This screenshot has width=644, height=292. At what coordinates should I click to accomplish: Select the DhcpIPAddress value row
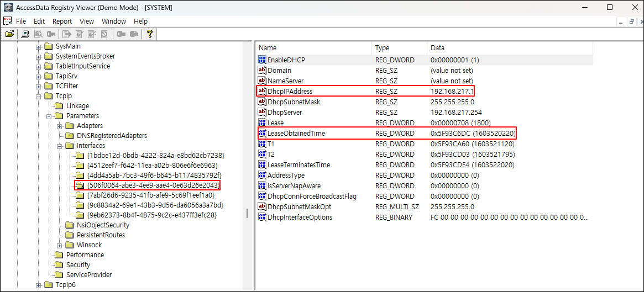[x=425, y=91]
